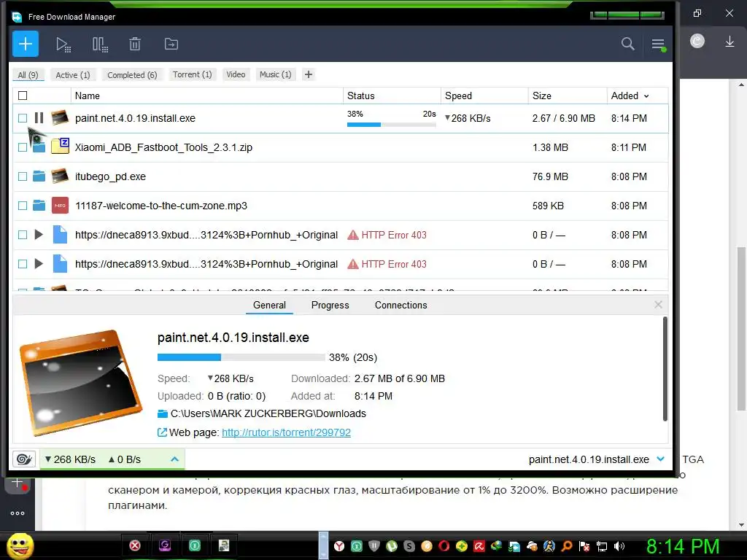Click the trash Delete toolbar icon
This screenshot has height=560, width=747.
[x=135, y=44]
